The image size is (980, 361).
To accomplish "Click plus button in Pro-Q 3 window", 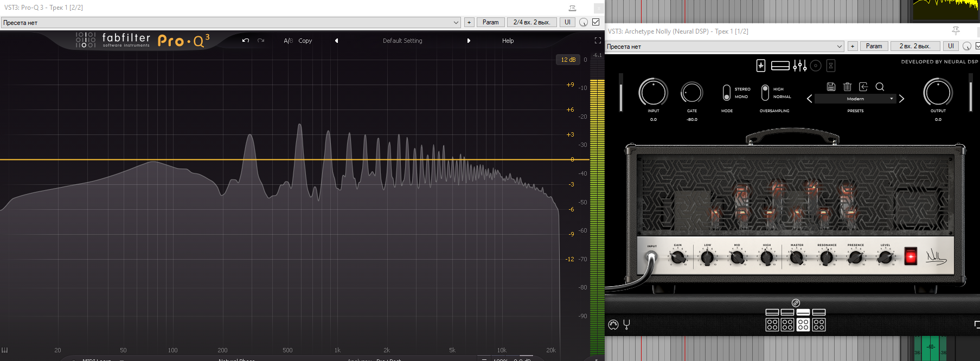I will [x=469, y=22].
